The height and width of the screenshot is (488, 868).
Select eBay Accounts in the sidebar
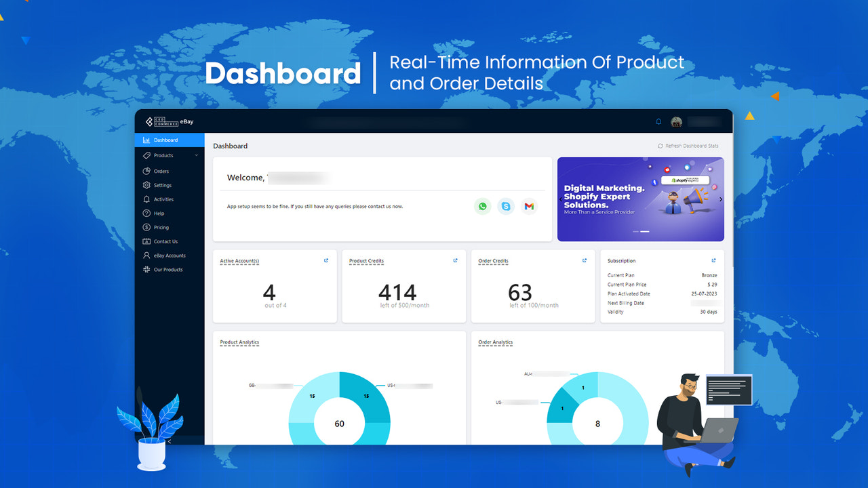tap(168, 255)
